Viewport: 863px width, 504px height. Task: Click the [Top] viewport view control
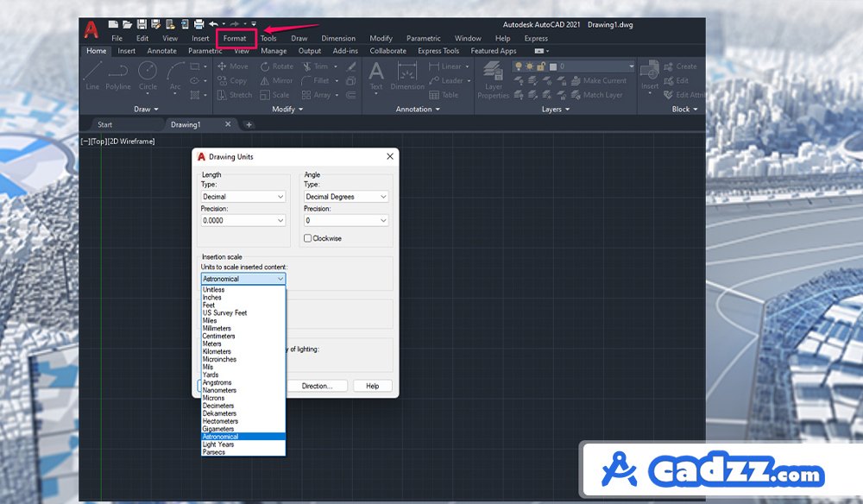[x=98, y=142]
